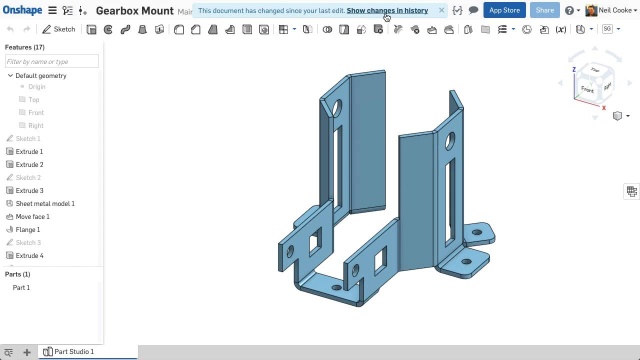Image resolution: width=640 pixels, height=360 pixels.
Task: Add a new tab with the plus button
Action: [27, 352]
